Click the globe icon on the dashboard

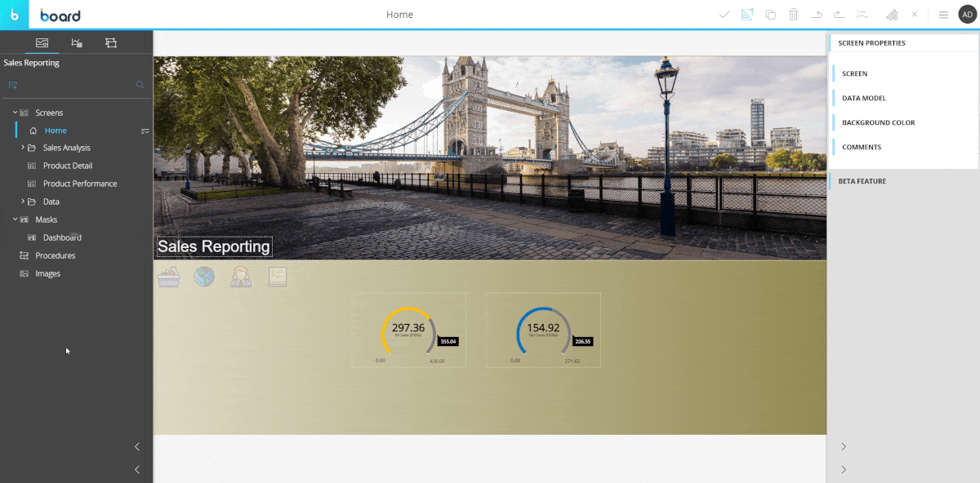point(204,277)
